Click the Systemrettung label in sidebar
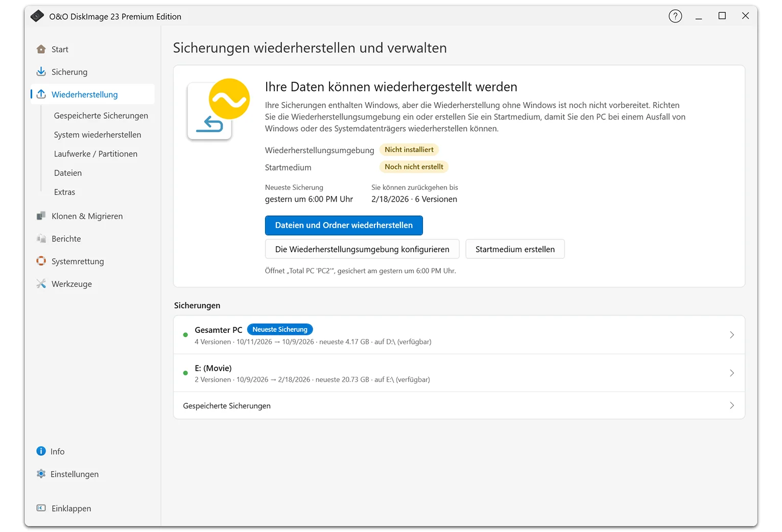This screenshot has width=782, height=532. [78, 261]
